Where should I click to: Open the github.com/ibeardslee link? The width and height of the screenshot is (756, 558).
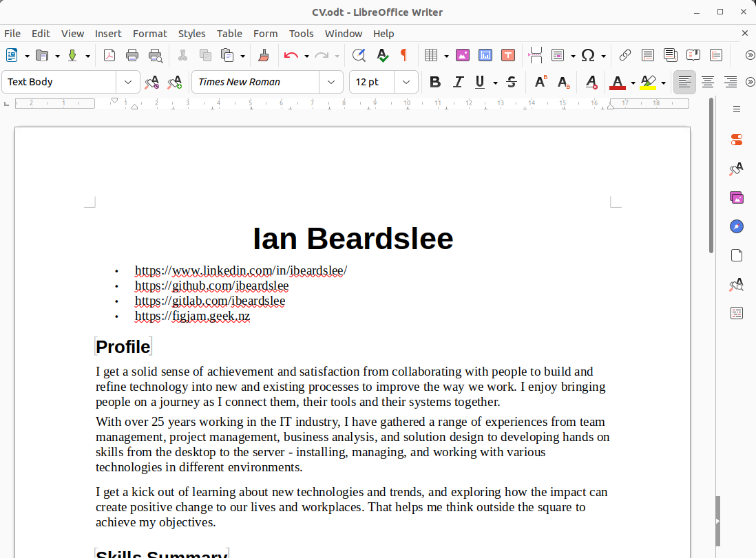pos(211,286)
